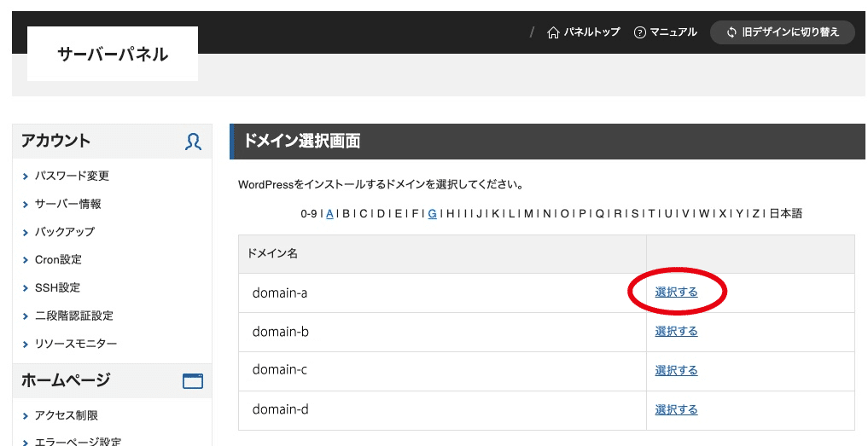Filter domains by letter G

(x=433, y=213)
